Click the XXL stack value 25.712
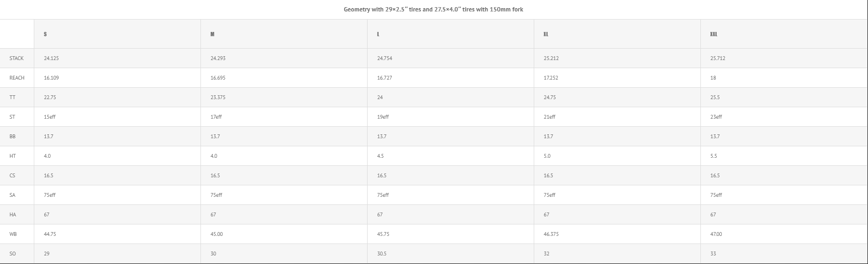 (718, 58)
